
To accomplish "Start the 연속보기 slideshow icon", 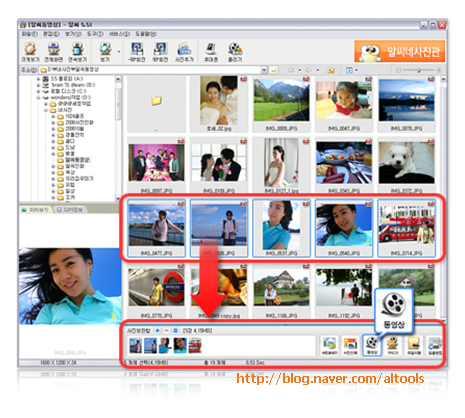I will 78,52.
